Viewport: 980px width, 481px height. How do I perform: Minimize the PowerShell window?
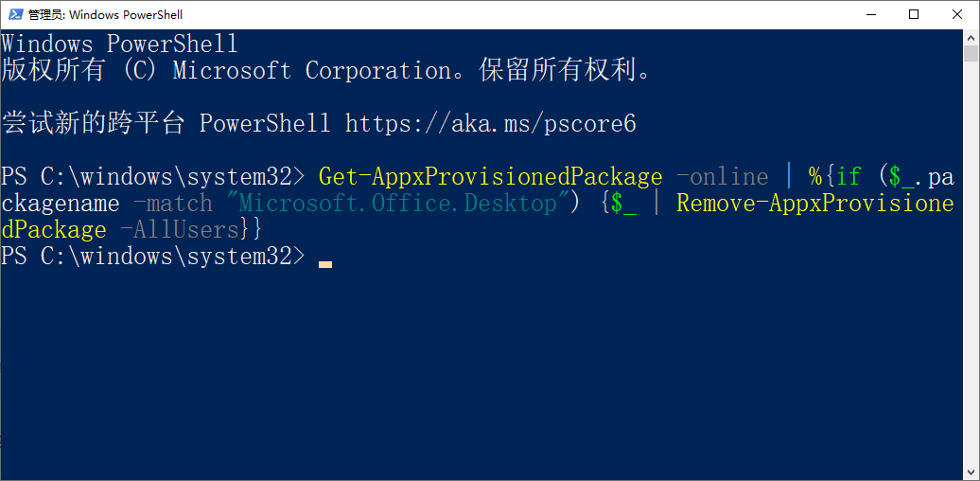870,14
